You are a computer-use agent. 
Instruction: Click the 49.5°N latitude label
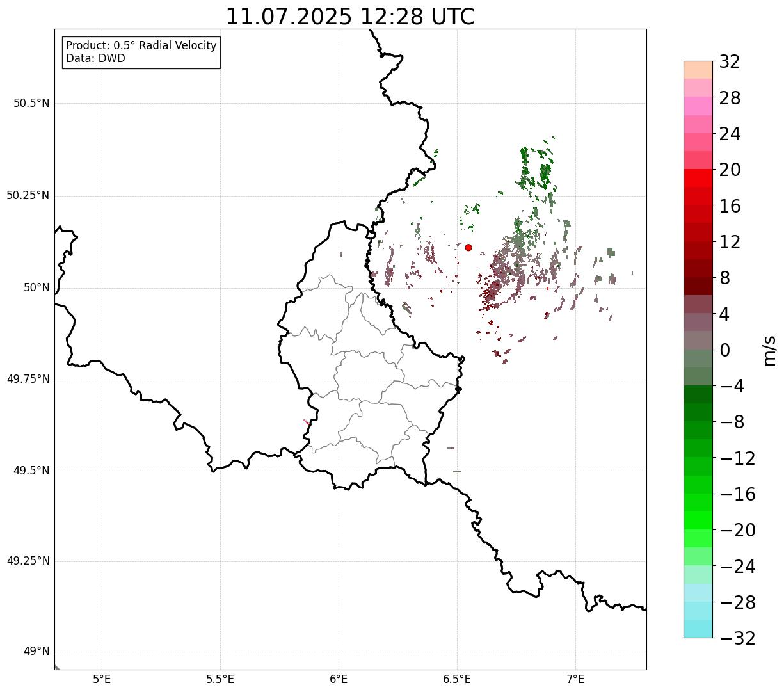click(x=31, y=471)
